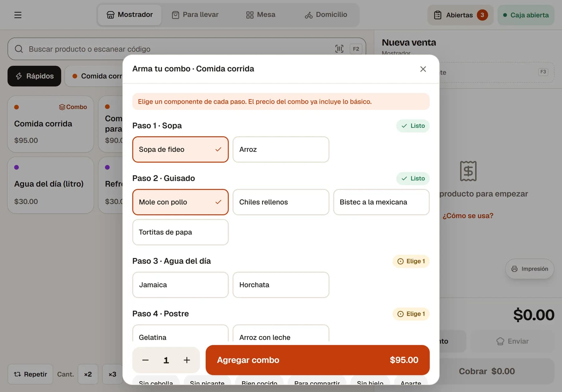Click the order total $0.00 amount
Image resolution: width=562 pixels, height=392 pixels.
[534, 315]
